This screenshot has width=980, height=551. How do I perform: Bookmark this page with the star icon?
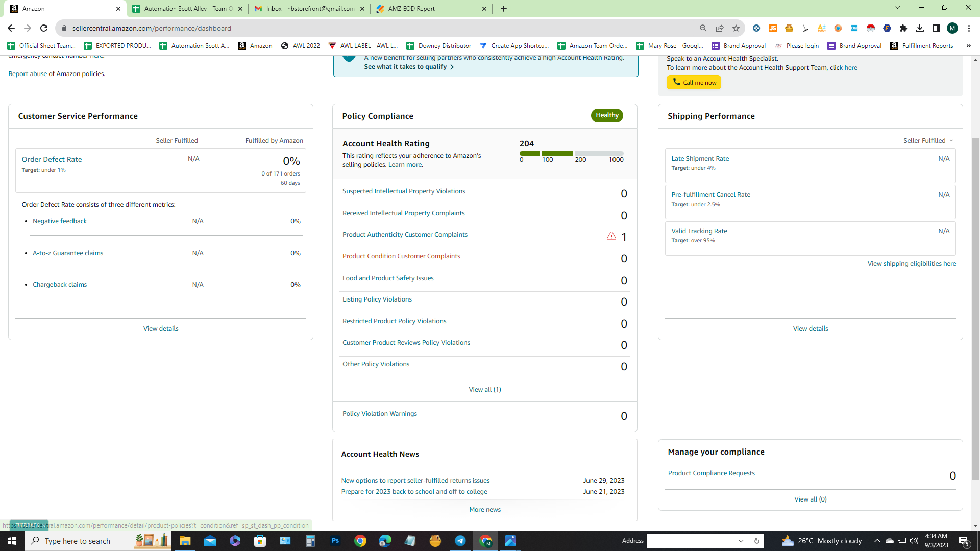click(x=736, y=28)
